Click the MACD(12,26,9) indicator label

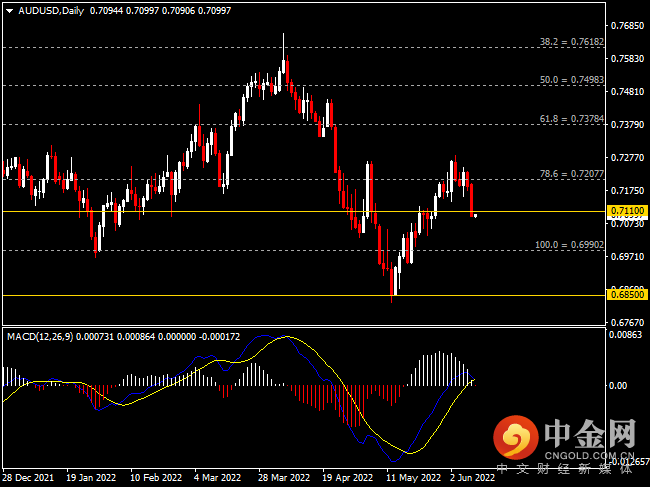(40, 337)
